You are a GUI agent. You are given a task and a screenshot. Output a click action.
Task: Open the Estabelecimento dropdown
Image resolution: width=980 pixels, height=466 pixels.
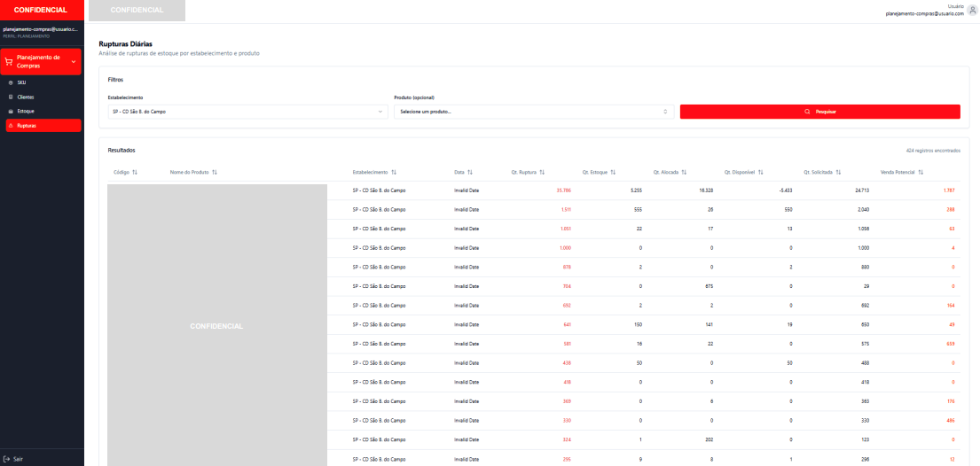247,112
